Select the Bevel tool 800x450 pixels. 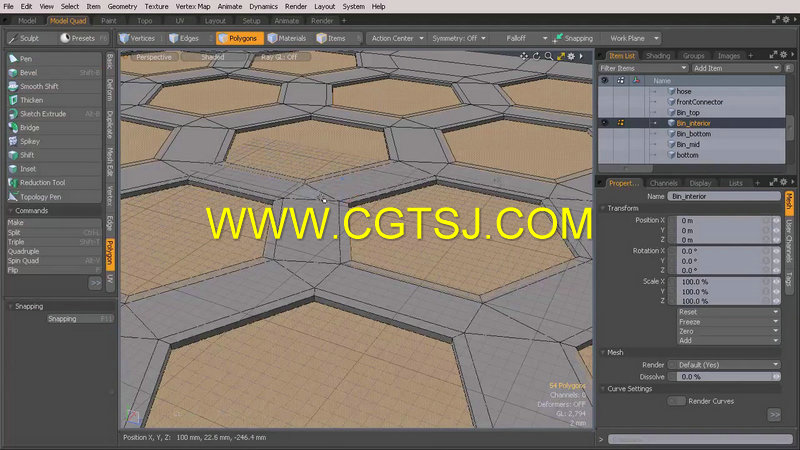54,72
